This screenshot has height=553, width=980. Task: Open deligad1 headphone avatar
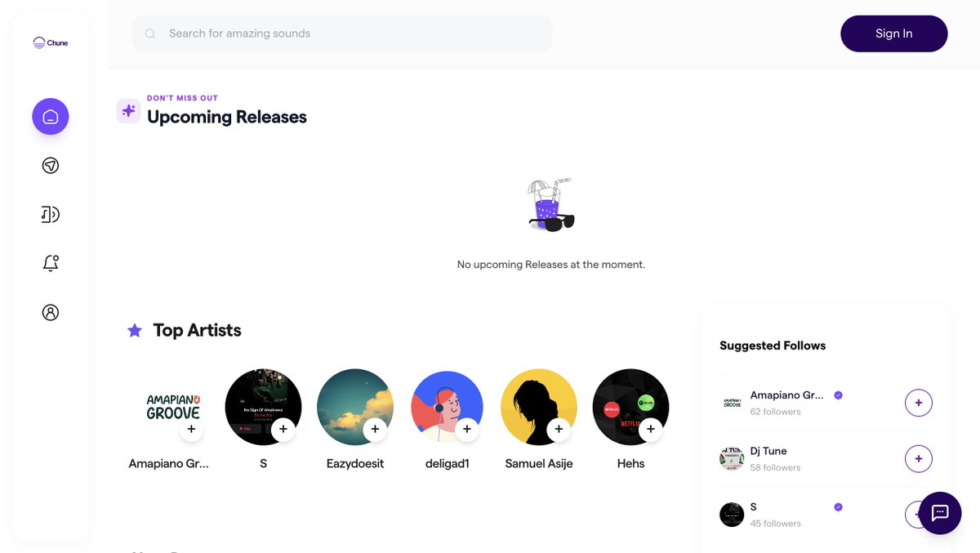(447, 407)
